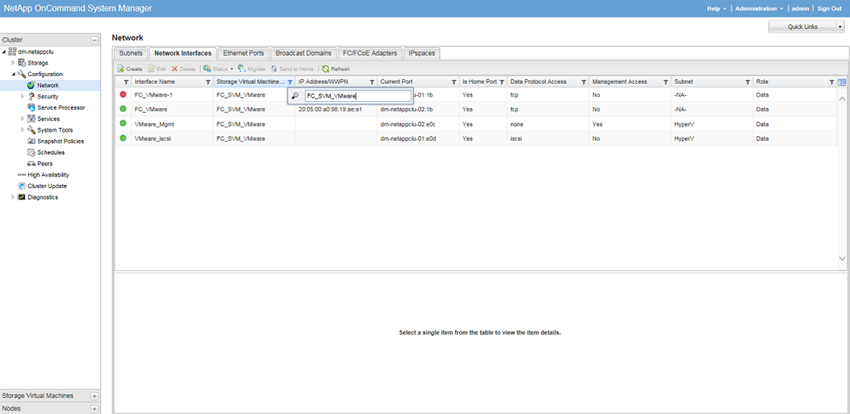The height and width of the screenshot is (414, 850).
Task: Collapse the dm-netappclu tree node
Action: (5, 52)
